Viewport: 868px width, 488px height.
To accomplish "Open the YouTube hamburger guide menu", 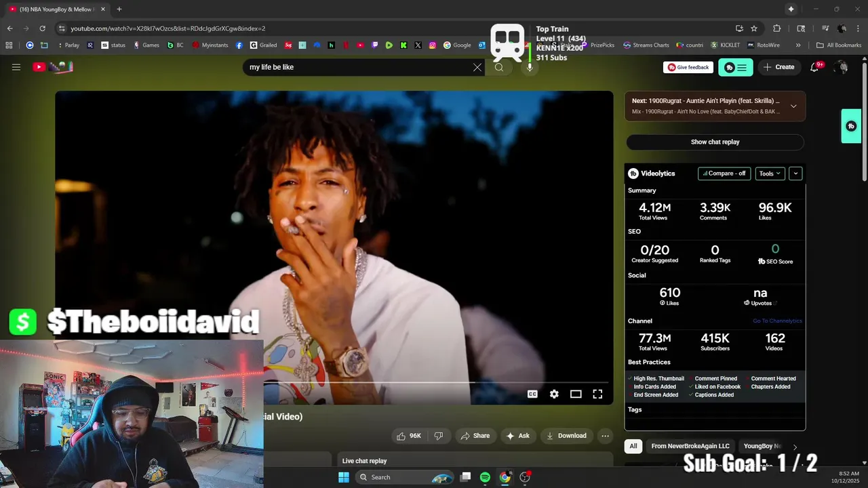I will (16, 67).
